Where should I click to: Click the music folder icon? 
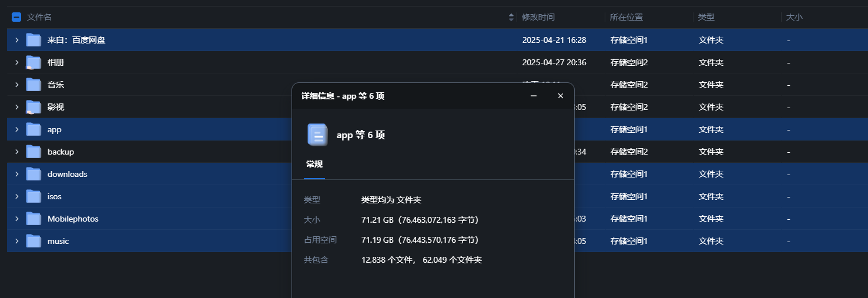click(33, 241)
